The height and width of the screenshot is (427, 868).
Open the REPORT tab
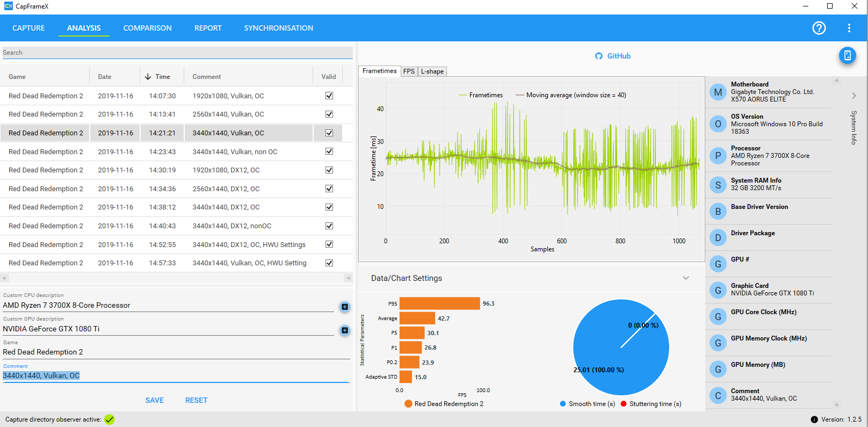tap(208, 28)
